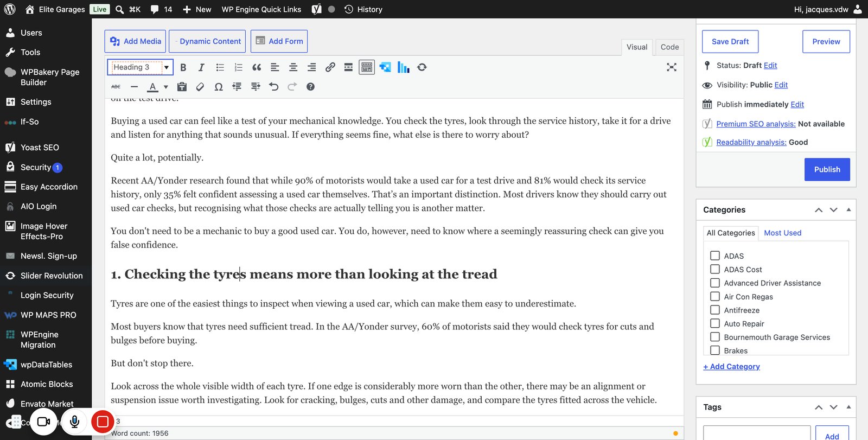Open keyboard shortcuts help
Screen dimensions: 868x440
310,87
